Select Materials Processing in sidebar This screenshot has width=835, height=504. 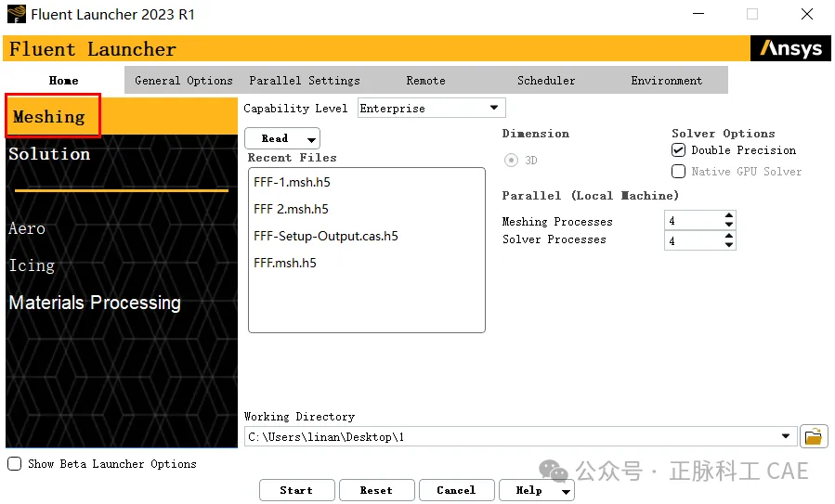point(95,303)
